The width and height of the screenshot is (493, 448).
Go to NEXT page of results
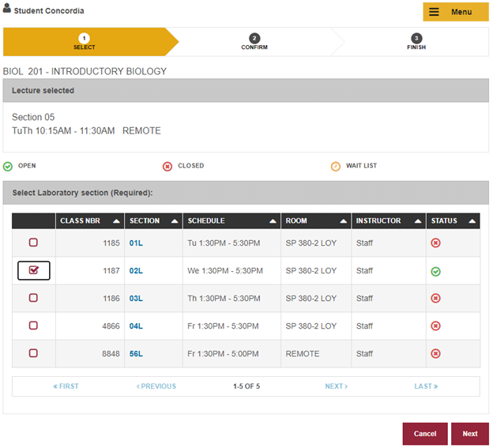336,386
